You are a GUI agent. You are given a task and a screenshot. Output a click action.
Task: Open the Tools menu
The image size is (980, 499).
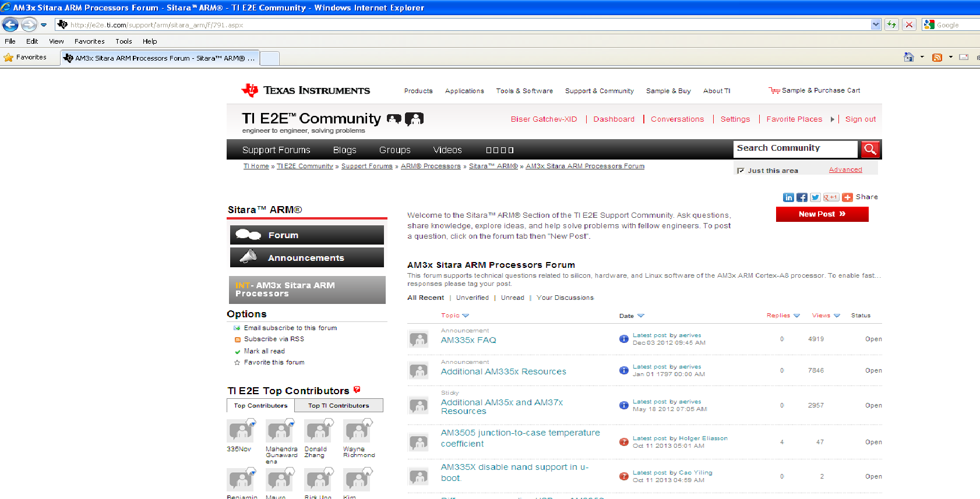124,41
